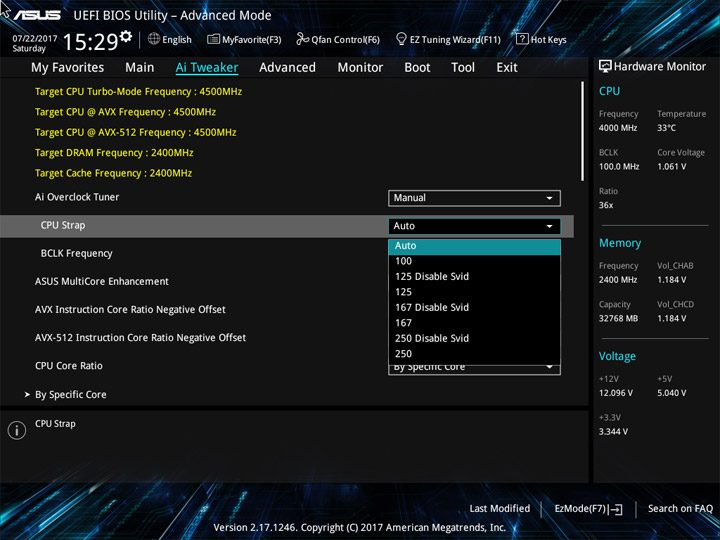Click the BCLK value 100.0 MHz

619,167
